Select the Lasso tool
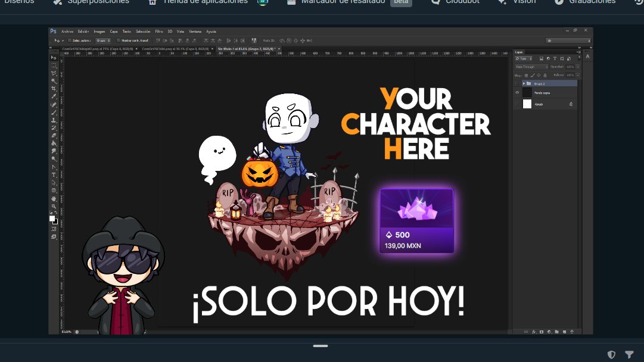The height and width of the screenshot is (362, 644). [x=54, y=73]
